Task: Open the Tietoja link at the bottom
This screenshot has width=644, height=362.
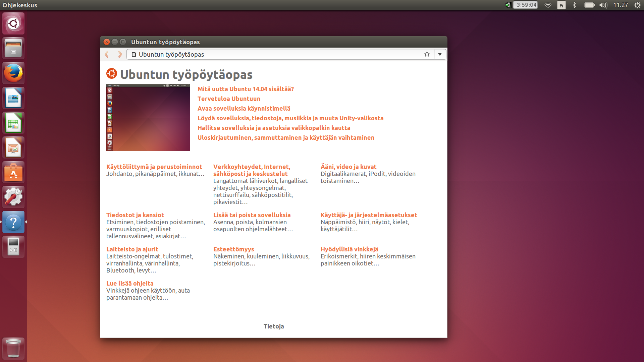Action: (273, 326)
